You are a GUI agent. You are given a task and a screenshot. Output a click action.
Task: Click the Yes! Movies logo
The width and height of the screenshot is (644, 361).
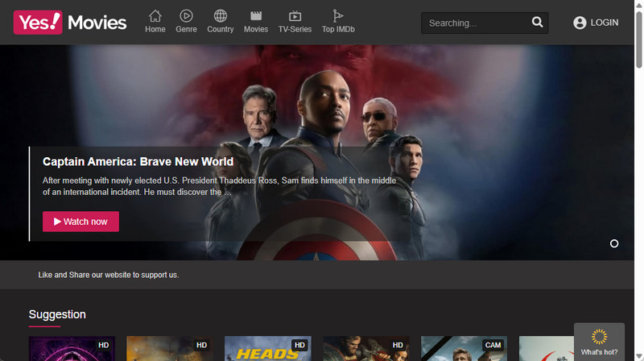[x=70, y=23]
